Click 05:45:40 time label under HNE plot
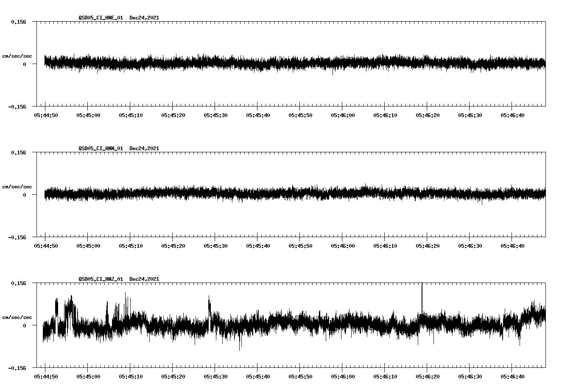The image size is (576, 392). point(257,115)
